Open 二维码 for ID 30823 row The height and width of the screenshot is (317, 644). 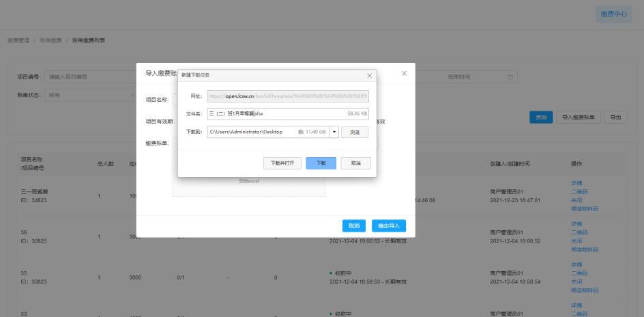click(x=579, y=273)
